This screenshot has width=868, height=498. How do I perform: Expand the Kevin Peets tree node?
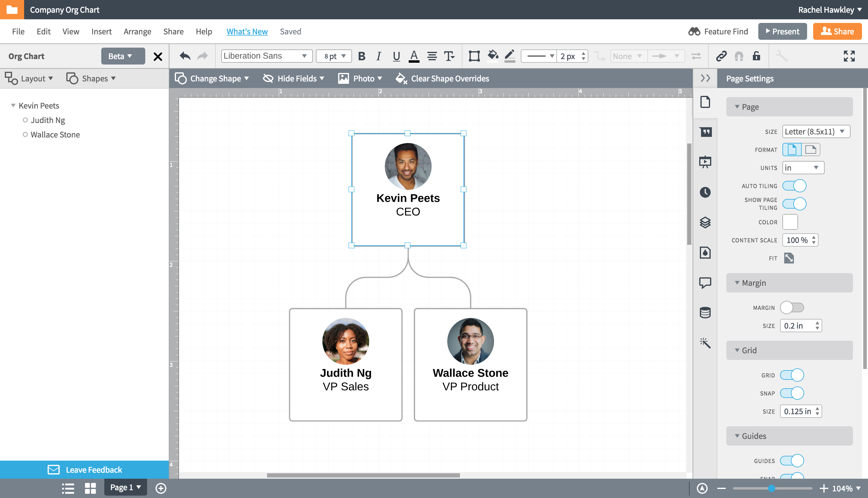[13, 106]
